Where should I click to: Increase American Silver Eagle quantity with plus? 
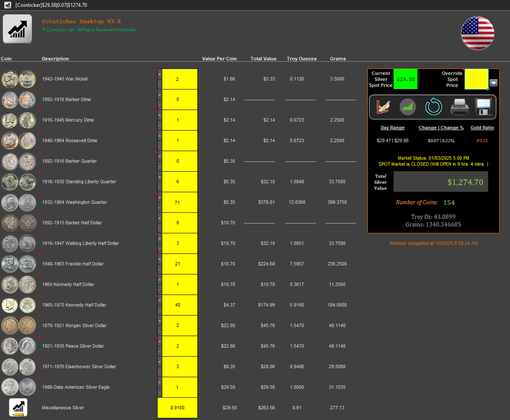[160, 382]
